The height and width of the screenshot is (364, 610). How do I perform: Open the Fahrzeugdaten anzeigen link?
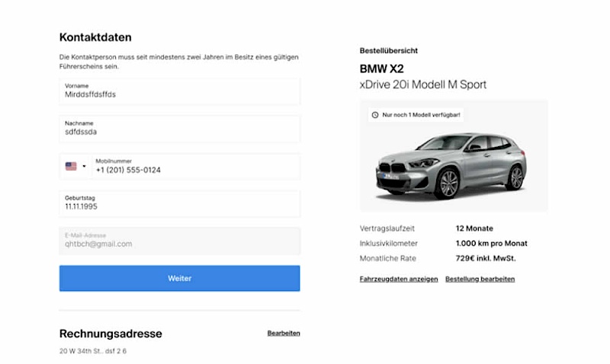tap(399, 279)
